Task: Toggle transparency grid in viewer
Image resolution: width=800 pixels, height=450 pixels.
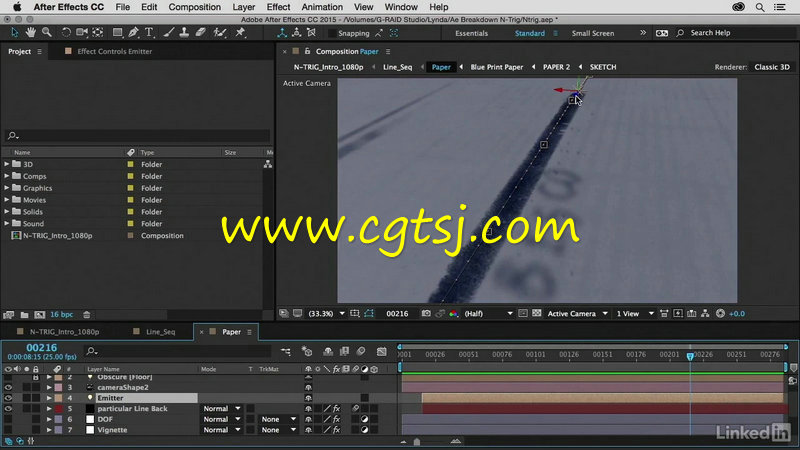Action: click(537, 313)
